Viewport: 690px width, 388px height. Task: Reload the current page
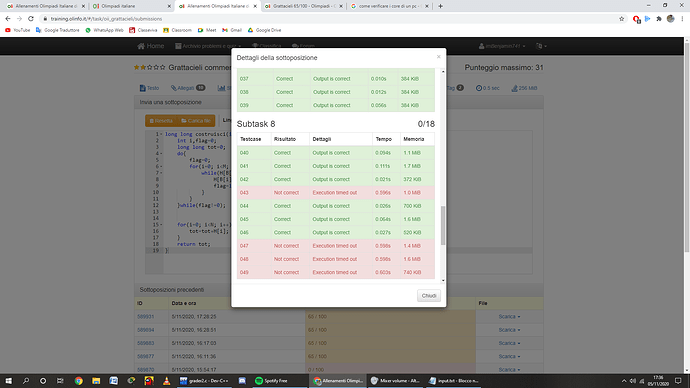click(x=31, y=19)
